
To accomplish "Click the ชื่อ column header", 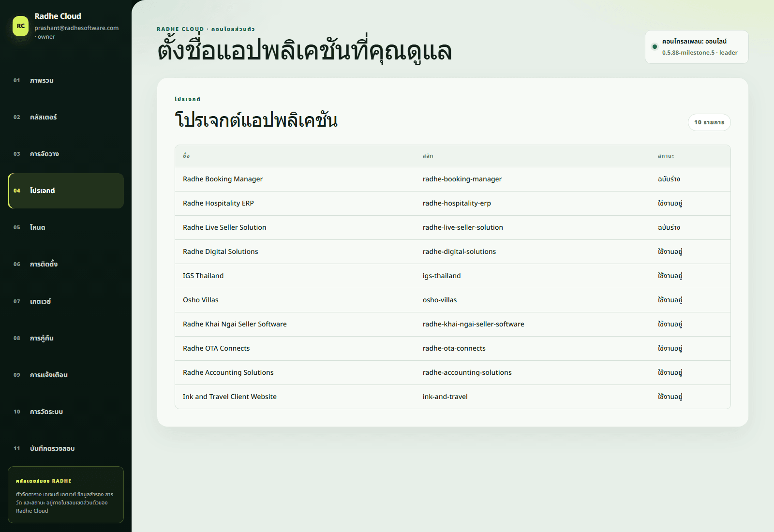I will 186,156.
